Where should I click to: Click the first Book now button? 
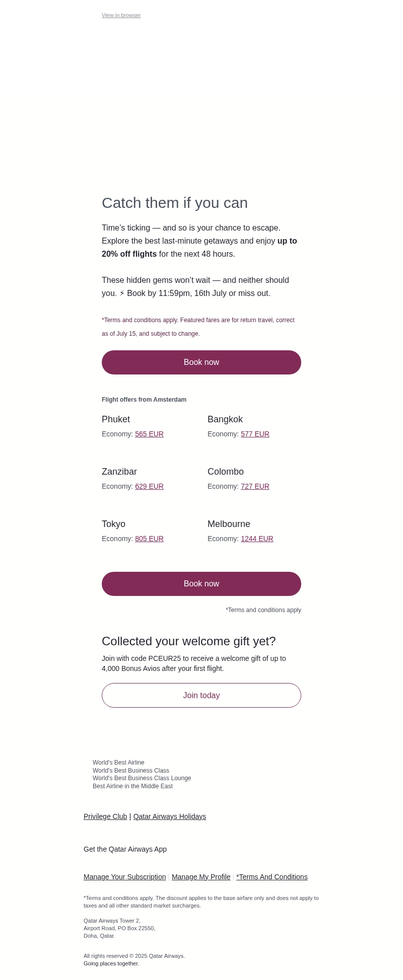(201, 362)
